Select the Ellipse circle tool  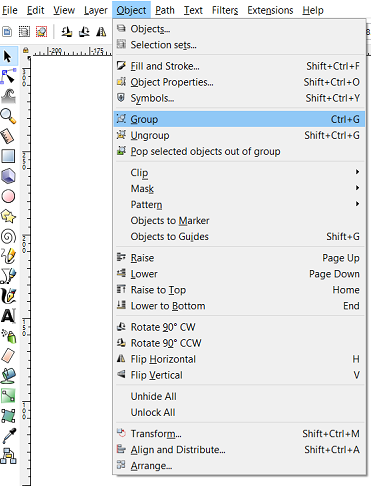[8, 196]
